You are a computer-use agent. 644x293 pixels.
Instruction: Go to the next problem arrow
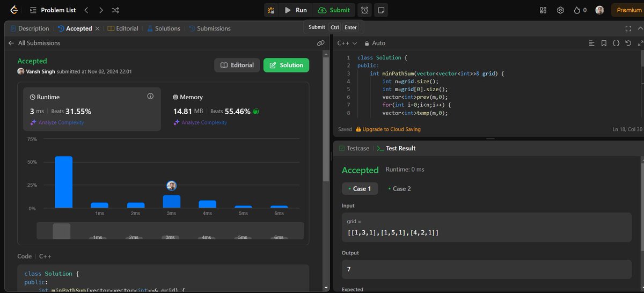[100, 10]
